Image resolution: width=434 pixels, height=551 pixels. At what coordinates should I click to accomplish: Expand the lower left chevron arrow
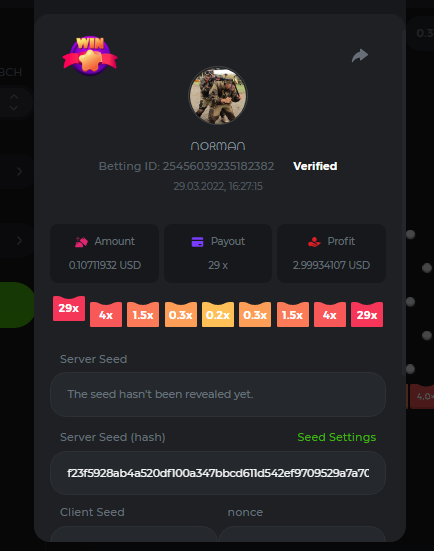pos(19,240)
